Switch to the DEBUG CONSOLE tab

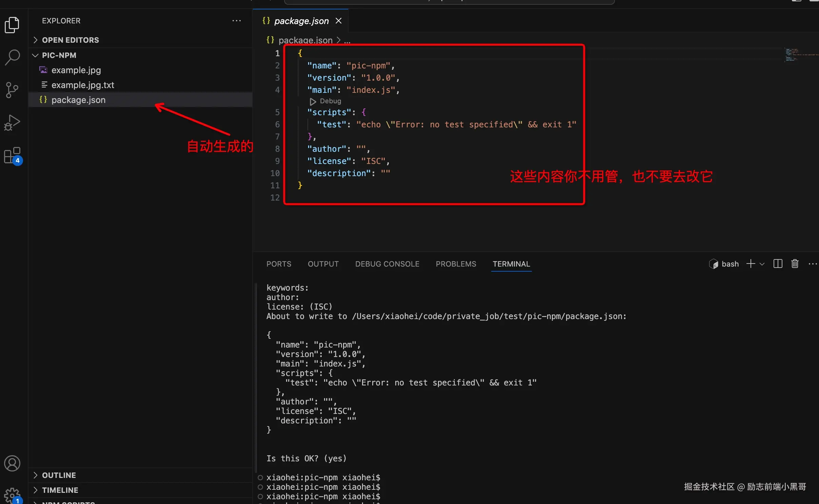387,264
